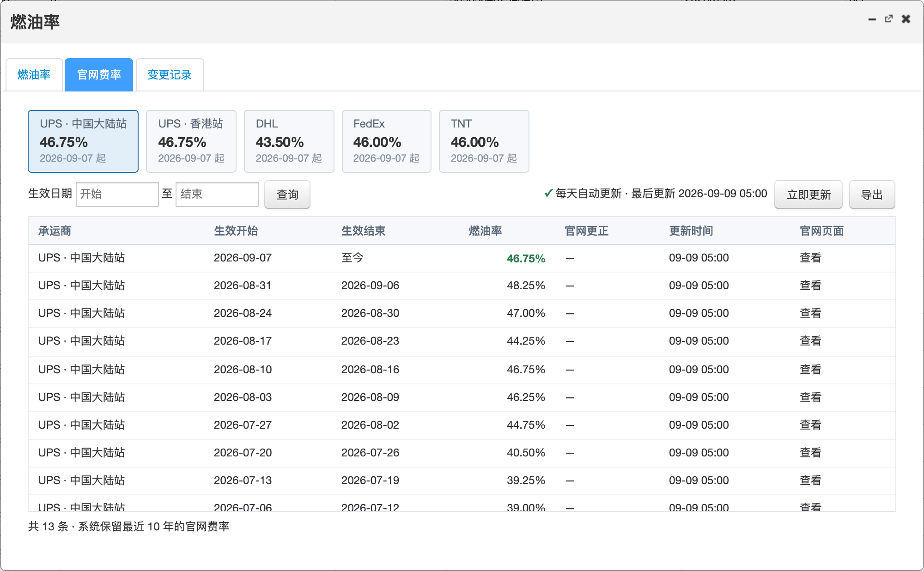Click the 承运商 column header
This screenshot has height=571, width=924.
[x=55, y=231]
